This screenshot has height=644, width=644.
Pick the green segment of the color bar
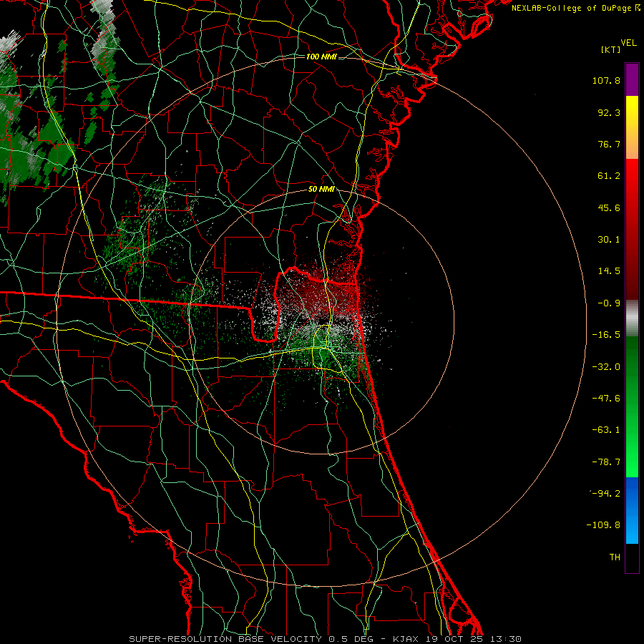(632, 406)
